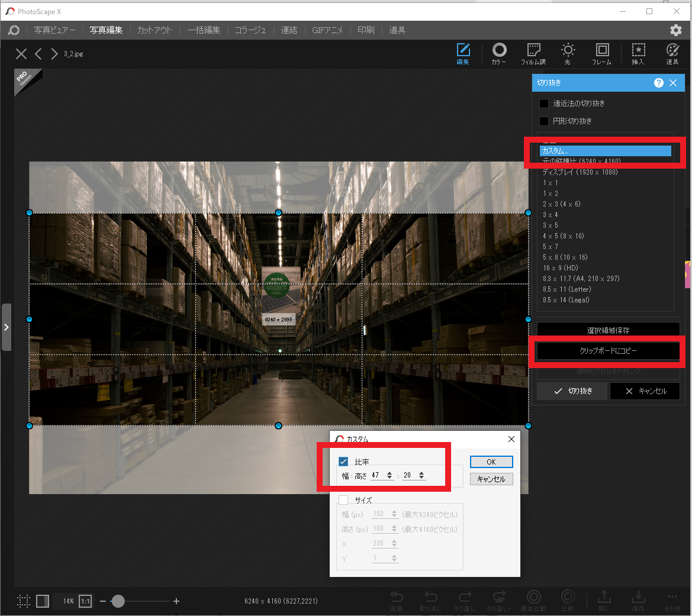Expand the left side panel arrow

click(x=6, y=327)
